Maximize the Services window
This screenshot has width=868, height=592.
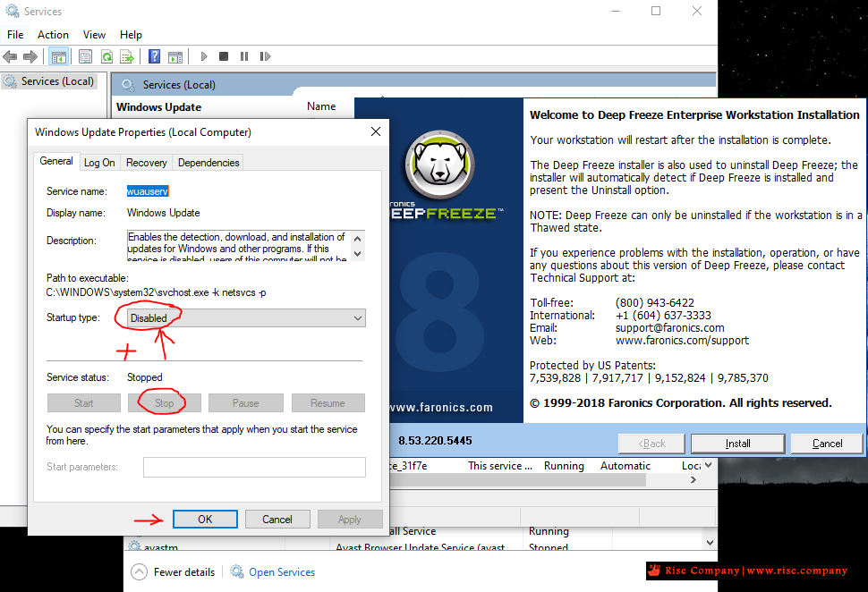point(656,11)
